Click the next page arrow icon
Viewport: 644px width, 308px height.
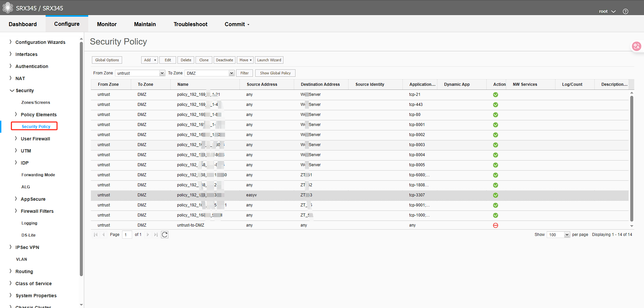148,235
